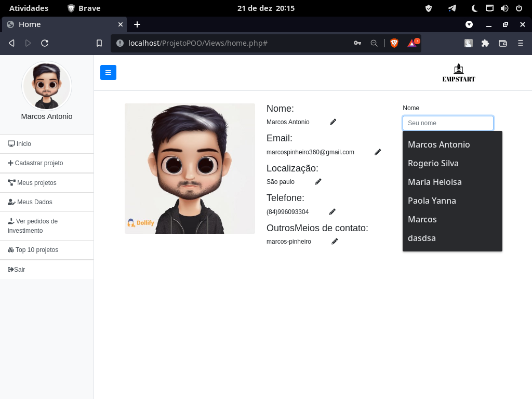Screen dimensions: 532x399
Task: Edit Localização with its pencil icon
Action: pyautogui.click(x=318, y=181)
